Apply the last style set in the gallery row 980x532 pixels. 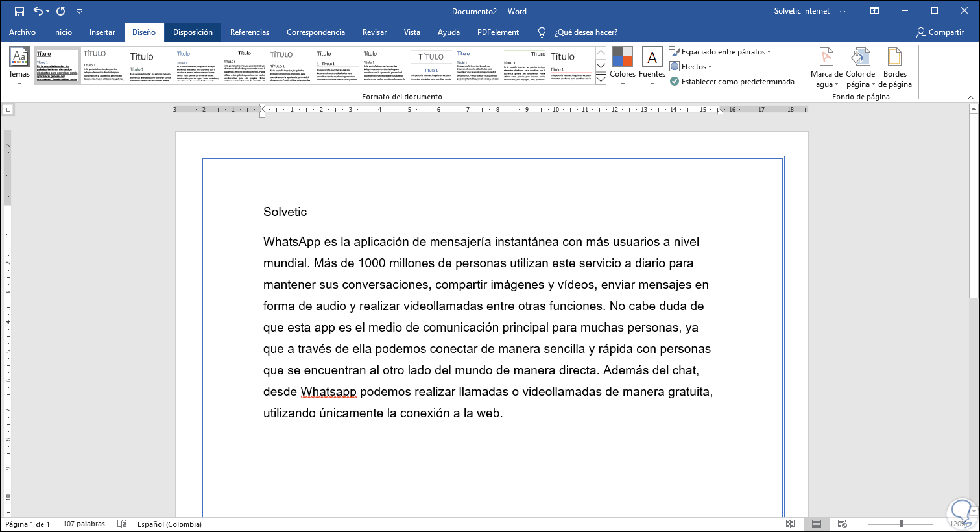coord(571,66)
